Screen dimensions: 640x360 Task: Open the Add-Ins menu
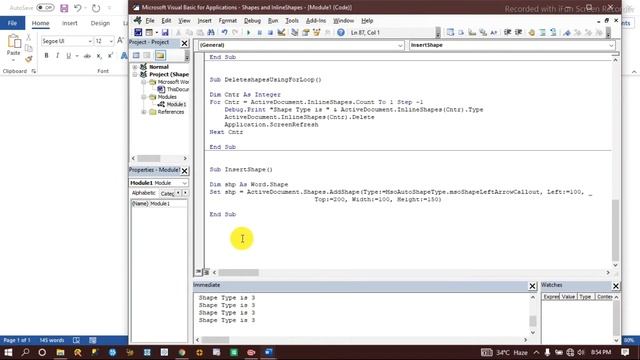(316, 20)
